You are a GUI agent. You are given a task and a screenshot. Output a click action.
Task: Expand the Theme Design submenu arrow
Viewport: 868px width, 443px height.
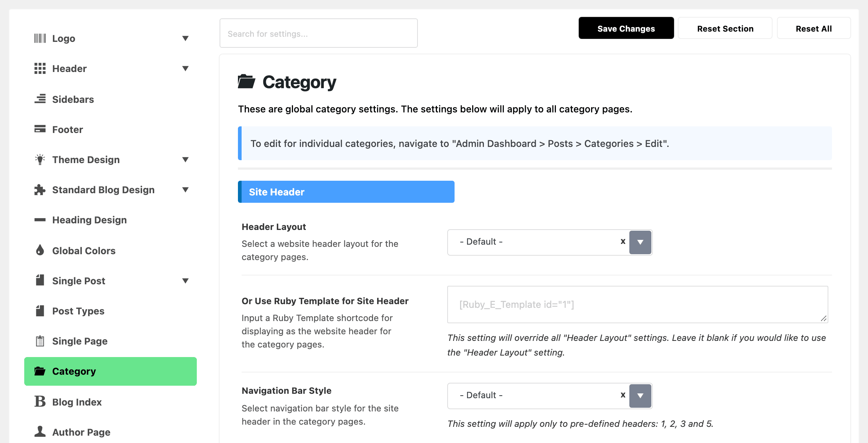point(185,159)
